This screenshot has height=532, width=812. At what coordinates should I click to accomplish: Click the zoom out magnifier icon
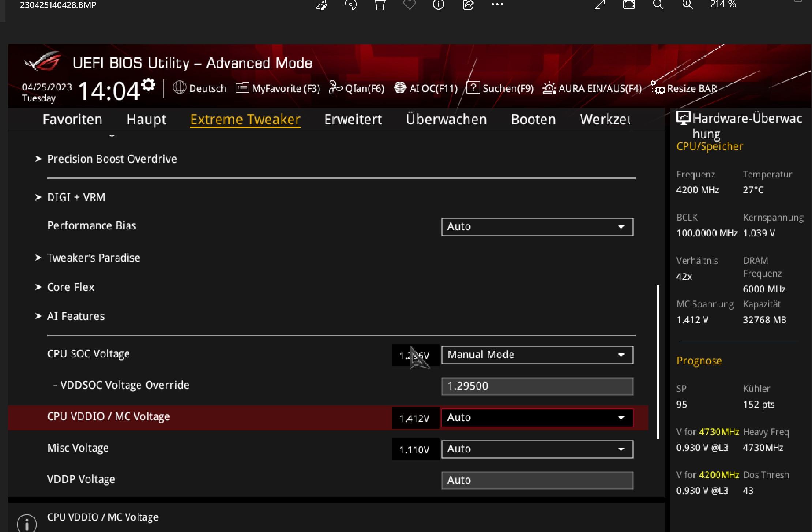[658, 5]
